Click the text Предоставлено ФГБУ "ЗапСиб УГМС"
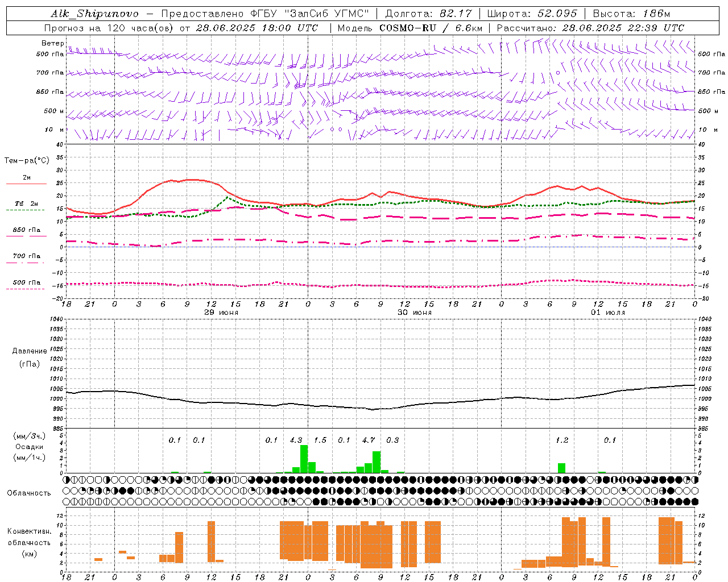Viewport: 728px width, 582px height. point(265,14)
